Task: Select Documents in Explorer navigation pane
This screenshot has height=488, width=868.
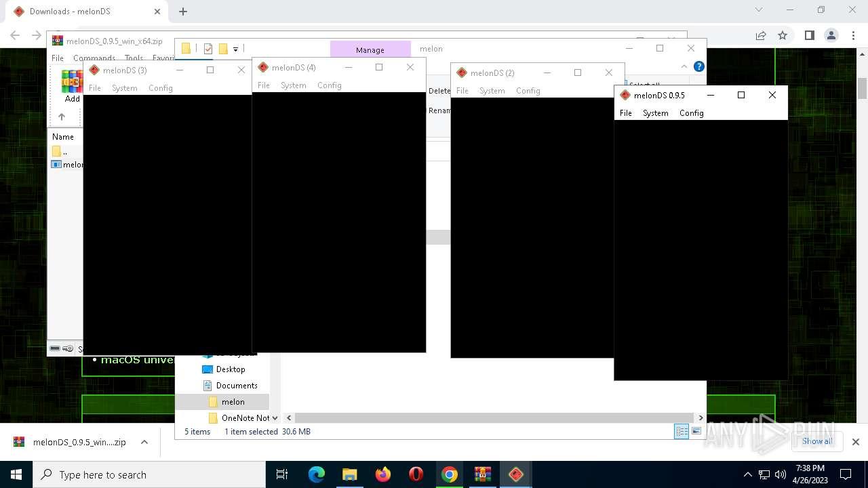Action: pos(237,386)
